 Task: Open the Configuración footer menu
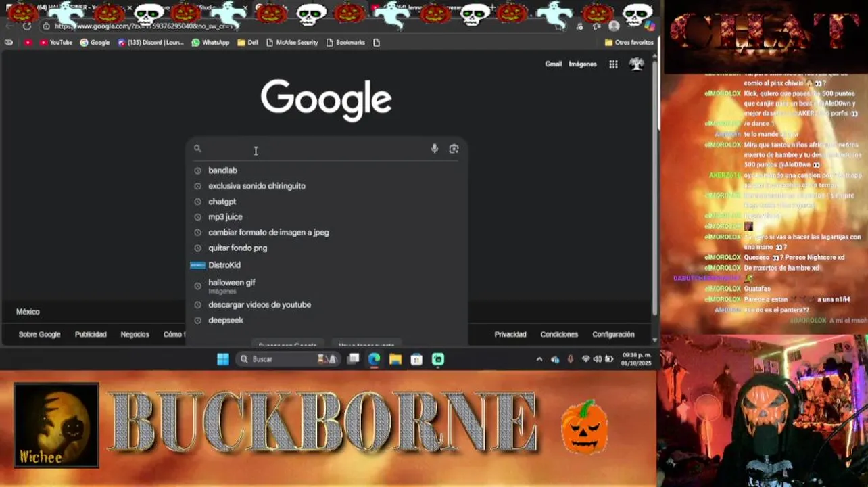pos(613,334)
